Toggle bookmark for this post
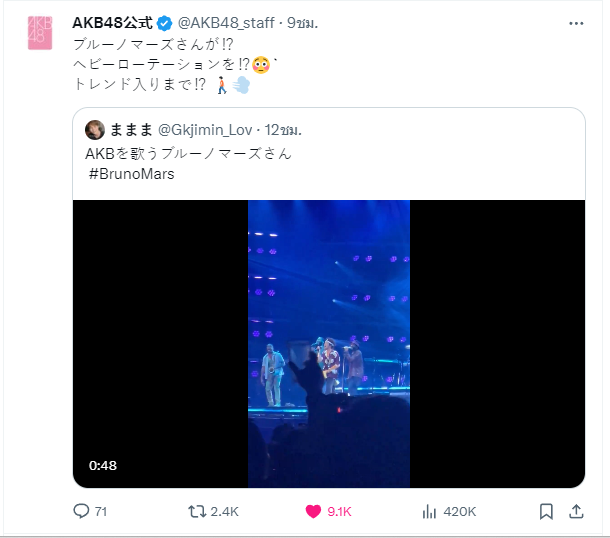This screenshot has width=610, height=538. tap(546, 512)
